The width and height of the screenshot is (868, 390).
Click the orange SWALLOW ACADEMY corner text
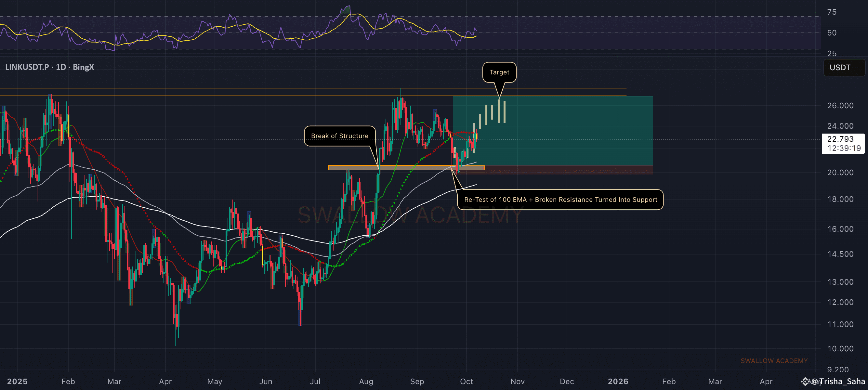pyautogui.click(x=774, y=361)
